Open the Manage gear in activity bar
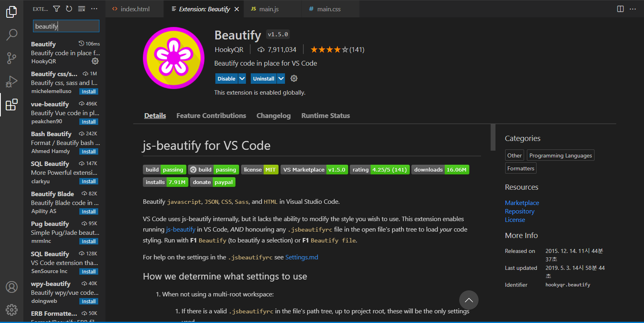 [x=12, y=310]
